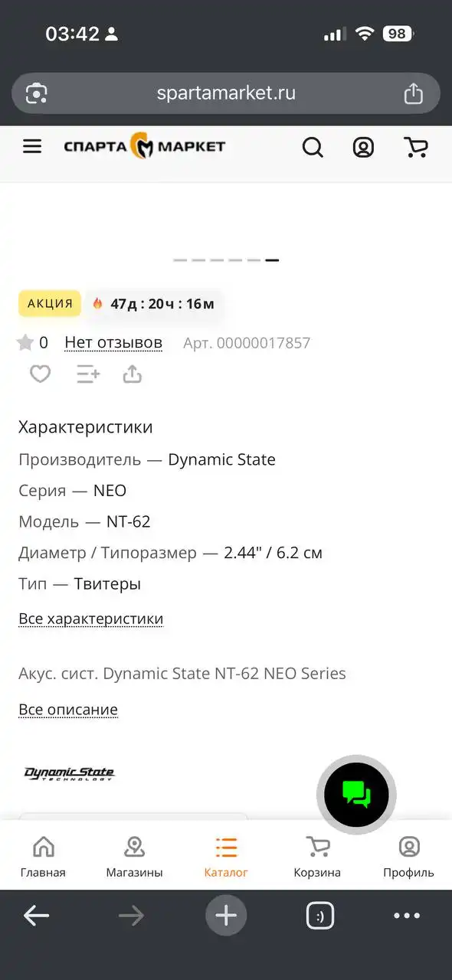Click the shopping cart icon in top bar
Image resolution: width=452 pixels, height=980 pixels.
[415, 147]
